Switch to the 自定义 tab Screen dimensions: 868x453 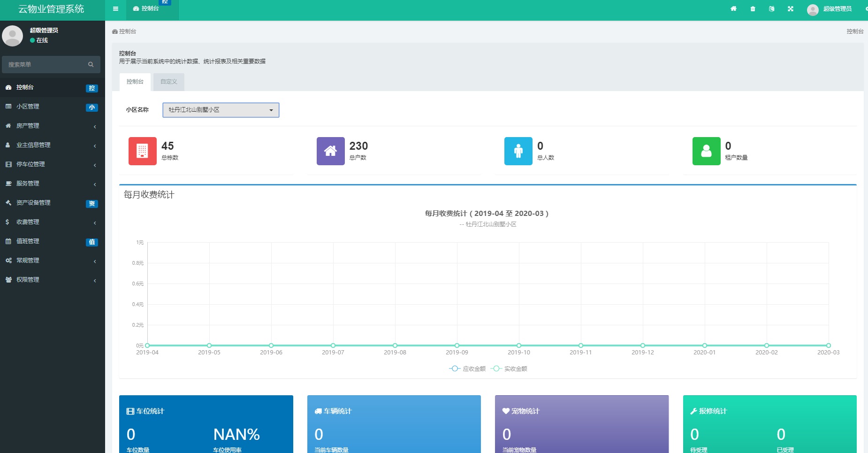pyautogui.click(x=168, y=82)
